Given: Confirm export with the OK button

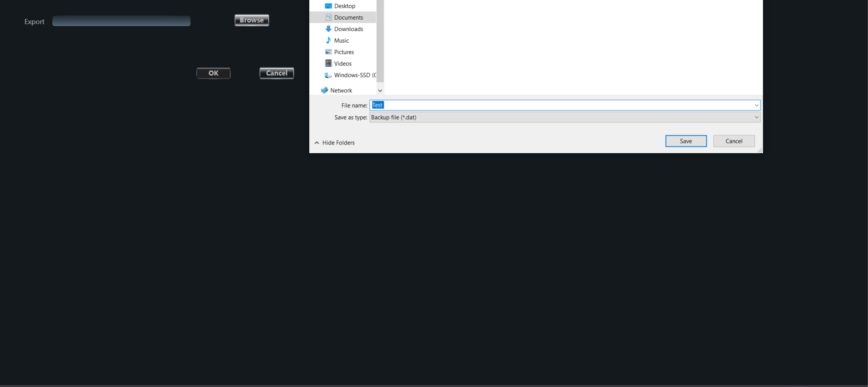Looking at the screenshot, I should click(x=213, y=73).
